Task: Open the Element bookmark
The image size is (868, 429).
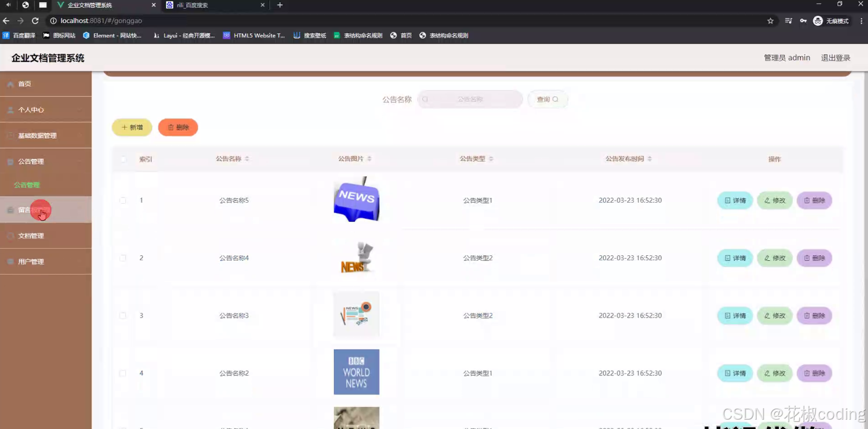Action: tap(112, 35)
